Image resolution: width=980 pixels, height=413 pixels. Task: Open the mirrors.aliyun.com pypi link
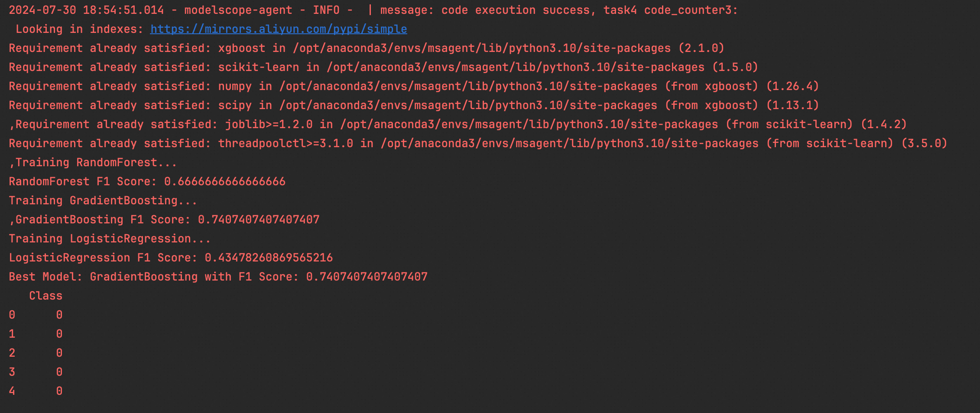[279, 29]
